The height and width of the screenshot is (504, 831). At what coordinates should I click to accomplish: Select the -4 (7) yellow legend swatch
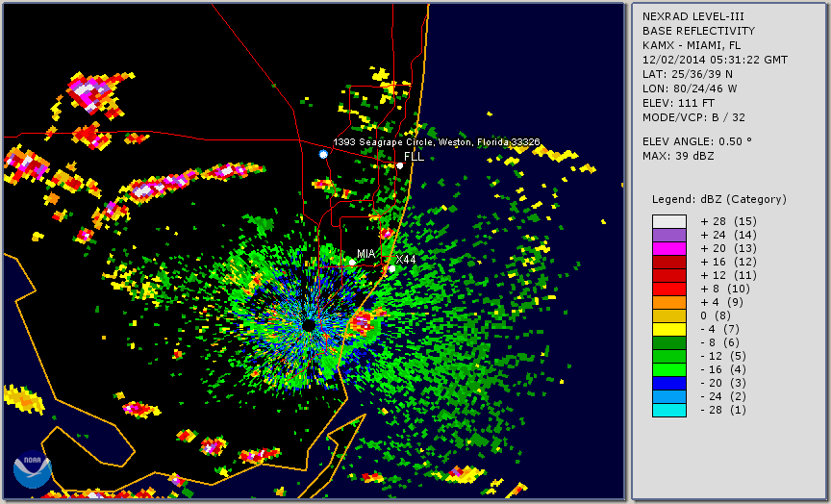(x=669, y=330)
